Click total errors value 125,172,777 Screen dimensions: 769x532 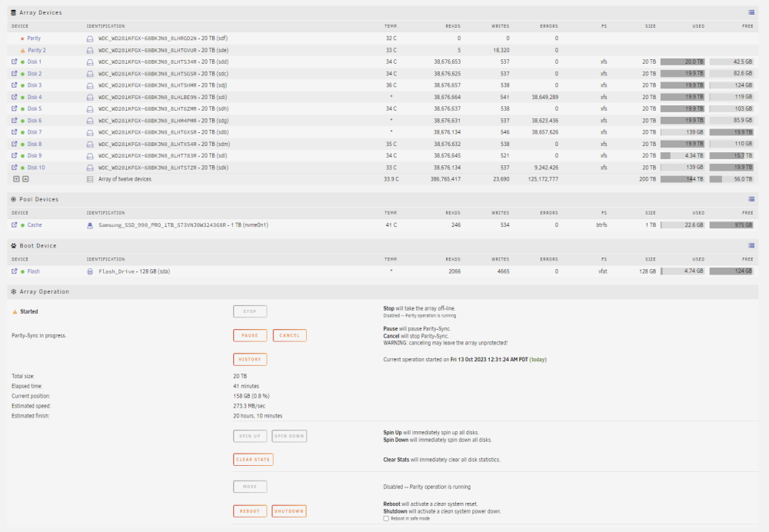tap(543, 179)
